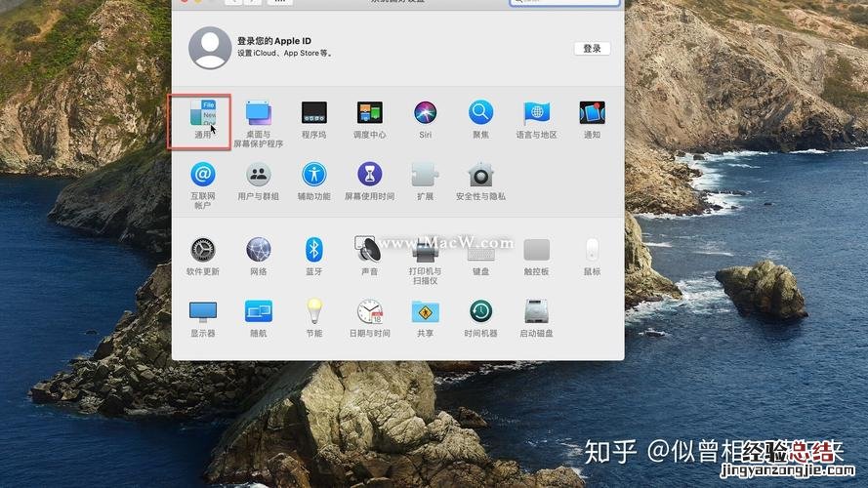Image resolution: width=868 pixels, height=488 pixels.
Task: Click the 登录 sign-in button
Action: pyautogui.click(x=592, y=49)
